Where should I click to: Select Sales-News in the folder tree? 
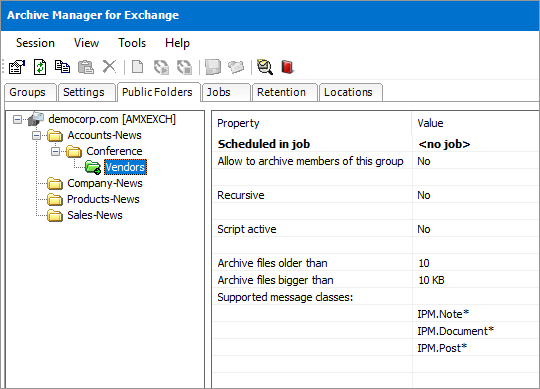(x=95, y=215)
